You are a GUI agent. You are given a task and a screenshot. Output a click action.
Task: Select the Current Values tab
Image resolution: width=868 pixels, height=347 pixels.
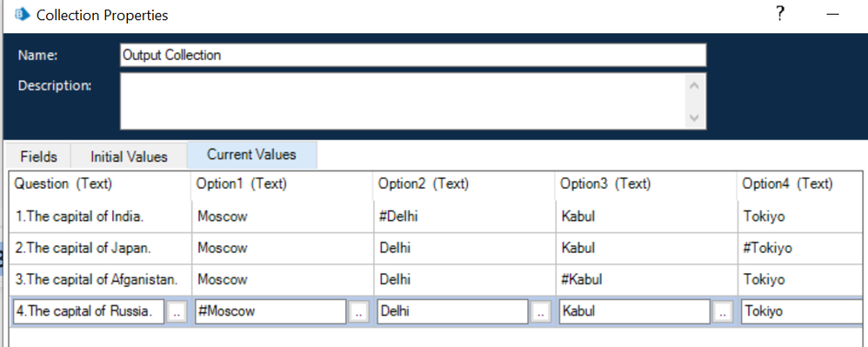tap(252, 155)
